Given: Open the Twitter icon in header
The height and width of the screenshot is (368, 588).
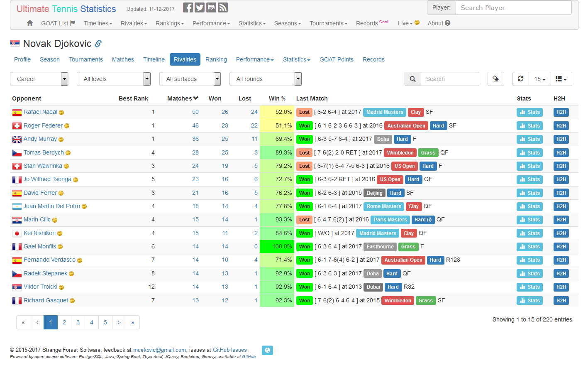Looking at the screenshot, I should tap(200, 8).
